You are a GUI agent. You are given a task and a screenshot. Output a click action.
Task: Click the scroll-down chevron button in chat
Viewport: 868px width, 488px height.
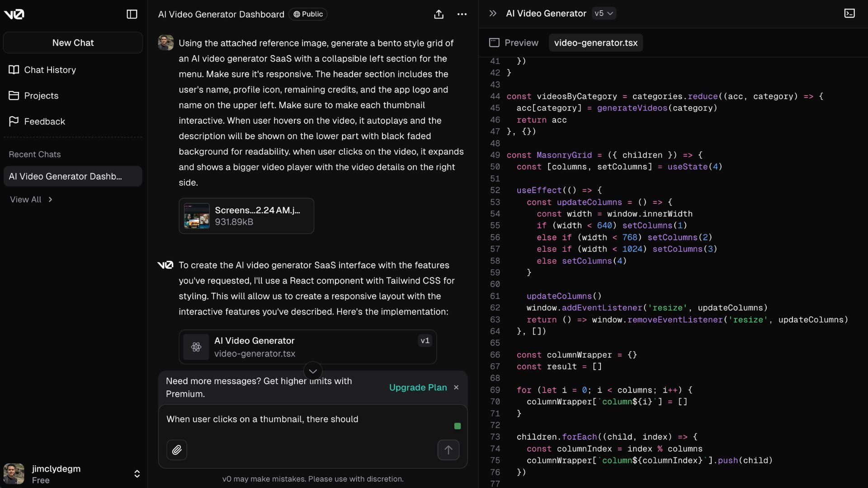click(313, 371)
